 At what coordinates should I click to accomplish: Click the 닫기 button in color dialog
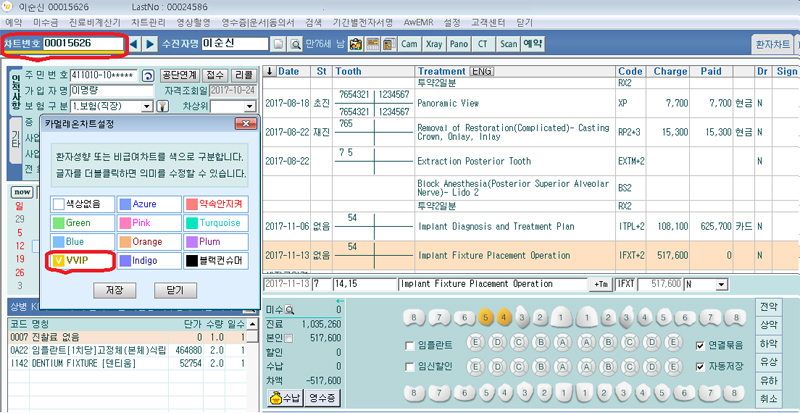tap(175, 289)
